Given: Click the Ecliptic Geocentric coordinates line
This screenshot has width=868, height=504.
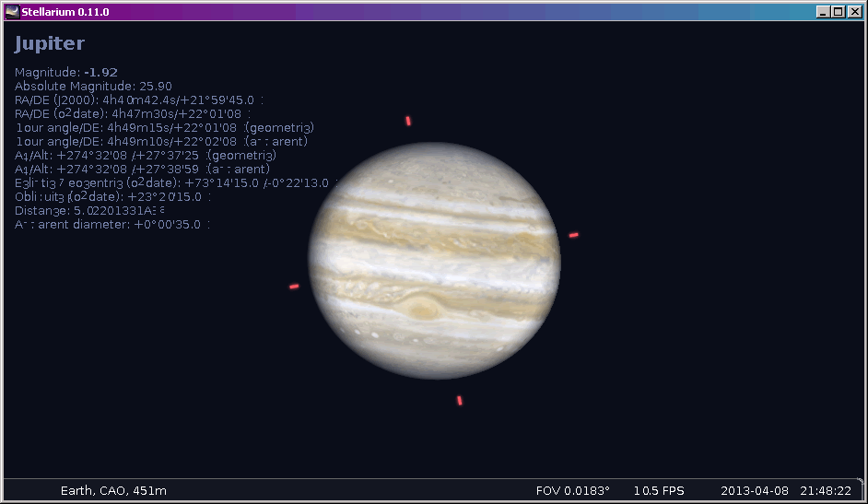Looking at the screenshot, I should [x=176, y=183].
